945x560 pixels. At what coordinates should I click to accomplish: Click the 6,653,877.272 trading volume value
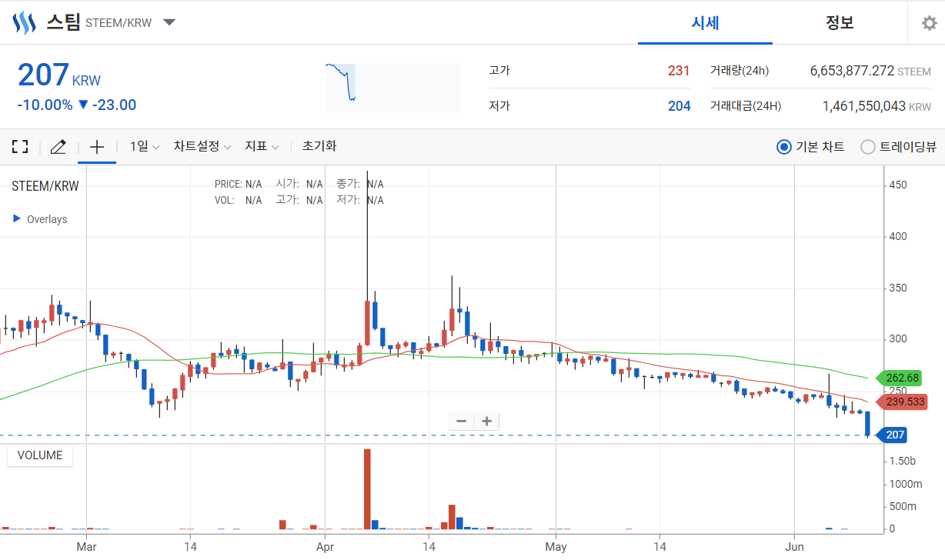pos(852,71)
